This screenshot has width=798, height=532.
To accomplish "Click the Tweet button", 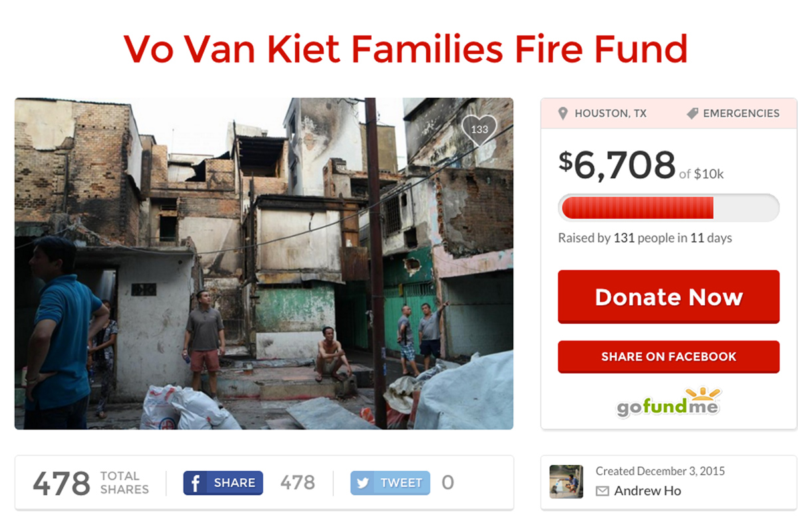I will [x=390, y=483].
